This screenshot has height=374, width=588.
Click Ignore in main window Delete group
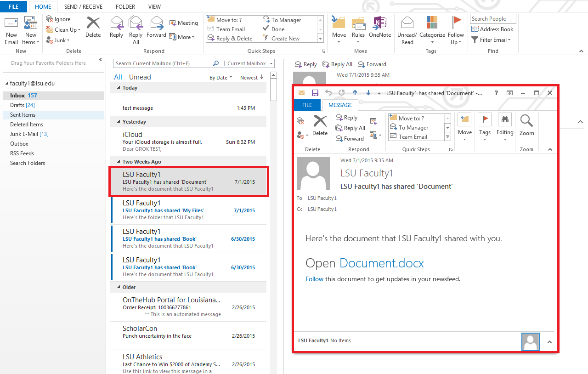(x=58, y=19)
